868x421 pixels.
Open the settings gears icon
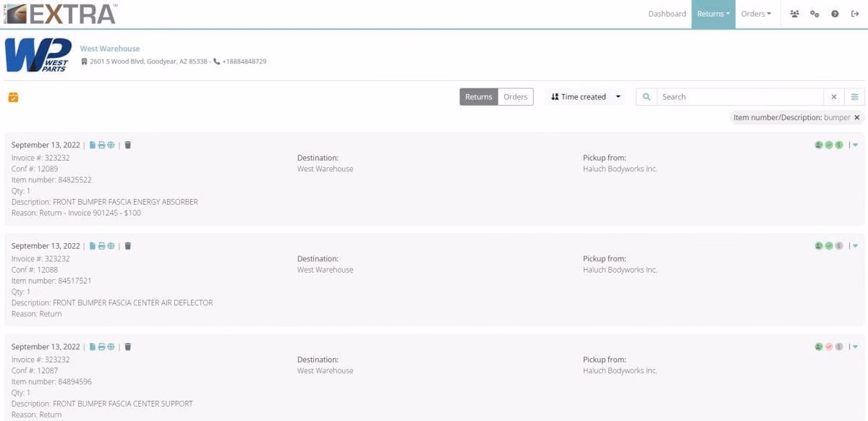pyautogui.click(x=814, y=14)
